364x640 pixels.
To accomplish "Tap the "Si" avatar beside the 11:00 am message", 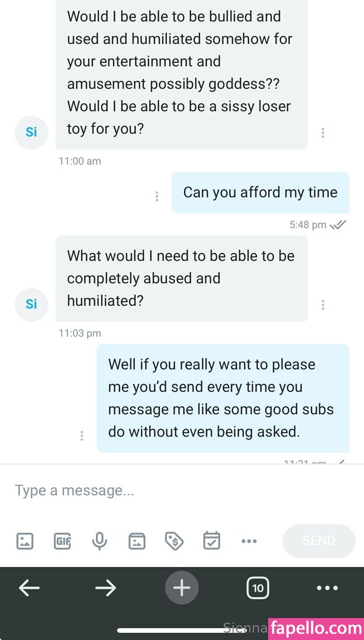I will coord(31,132).
